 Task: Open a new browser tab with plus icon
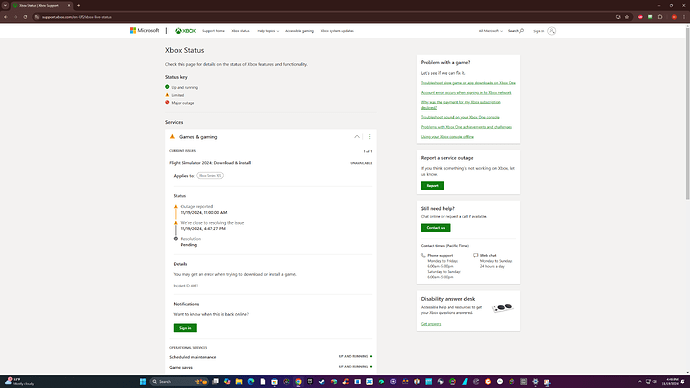pyautogui.click(x=78, y=6)
